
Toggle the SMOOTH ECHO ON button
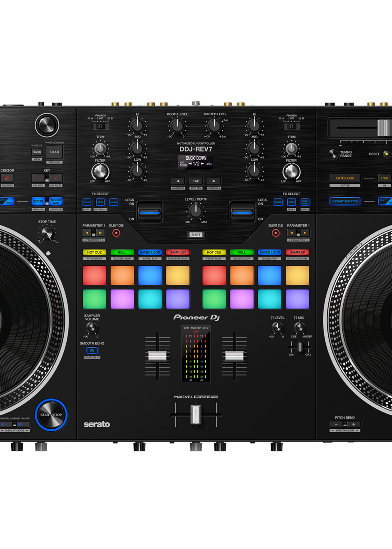point(92,350)
